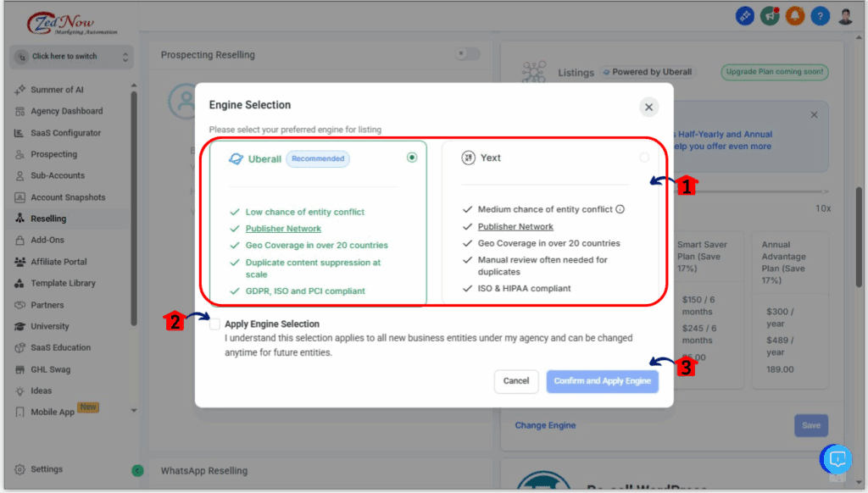Click WhatsApp Reselling heading

coord(204,471)
